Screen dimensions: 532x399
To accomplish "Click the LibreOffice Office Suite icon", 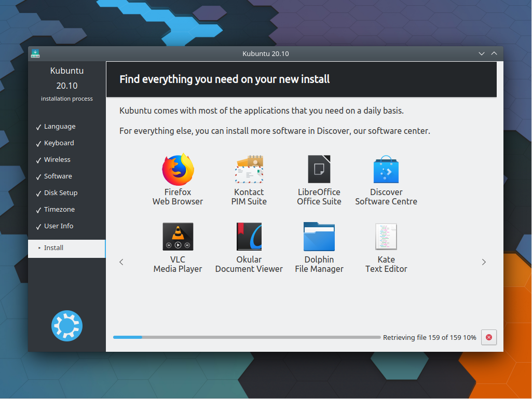I will point(319,169).
